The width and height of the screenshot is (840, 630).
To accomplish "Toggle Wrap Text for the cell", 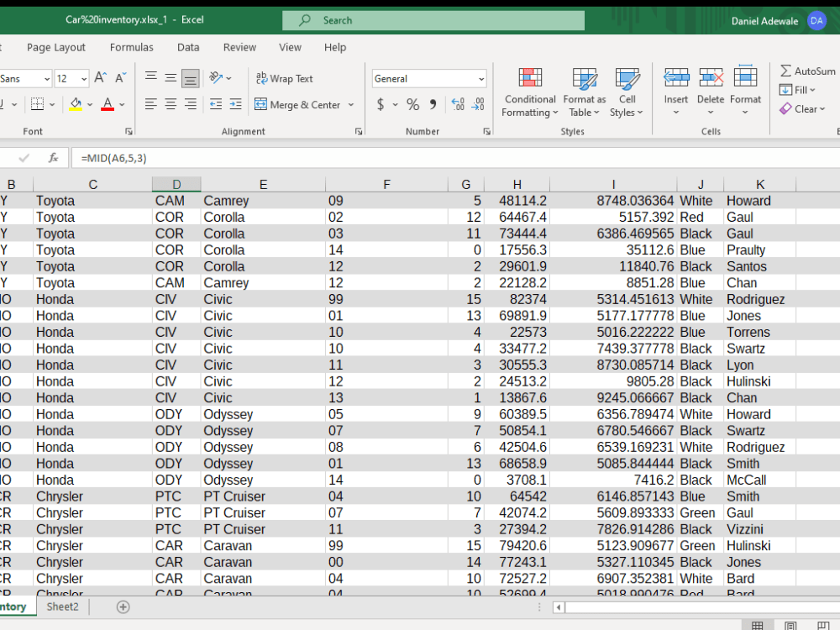I will [x=285, y=79].
